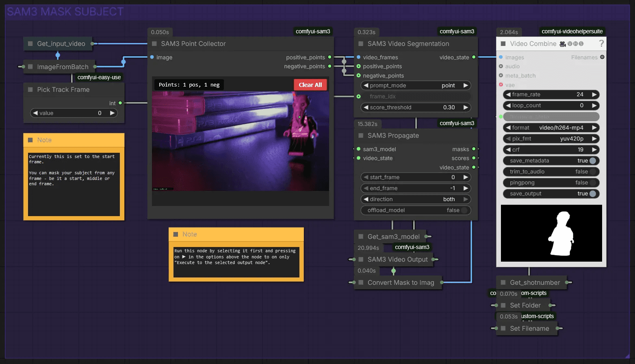Image resolution: width=635 pixels, height=364 pixels.
Task: Decrease frame_rate with the left arrow
Action: (x=508, y=94)
